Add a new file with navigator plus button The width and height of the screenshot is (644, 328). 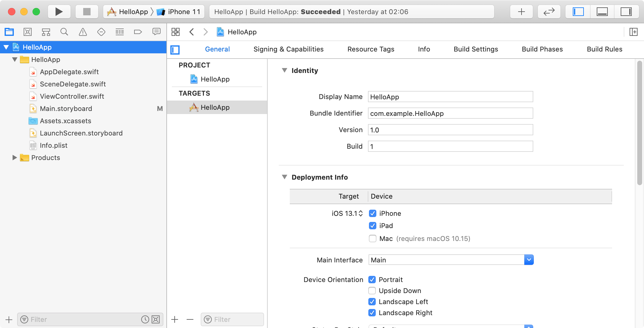tap(9, 320)
